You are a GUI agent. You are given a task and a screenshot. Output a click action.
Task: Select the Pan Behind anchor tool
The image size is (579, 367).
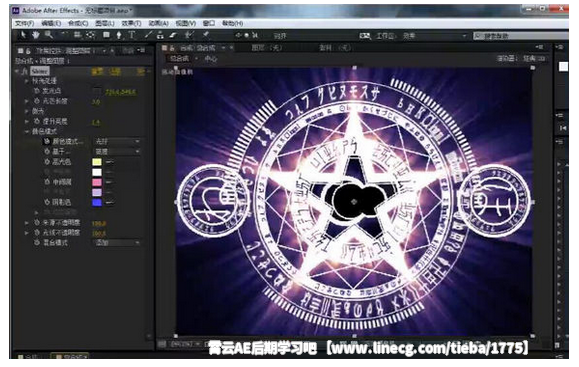point(90,35)
